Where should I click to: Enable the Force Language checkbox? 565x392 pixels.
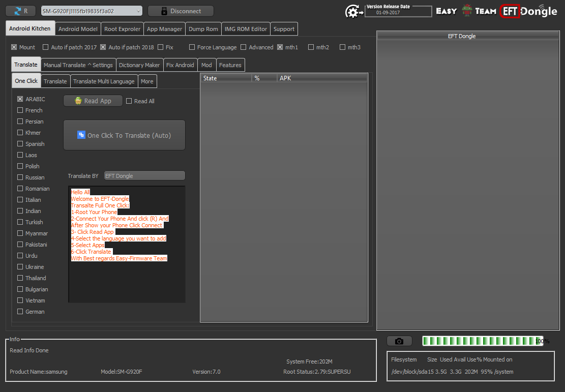point(192,47)
